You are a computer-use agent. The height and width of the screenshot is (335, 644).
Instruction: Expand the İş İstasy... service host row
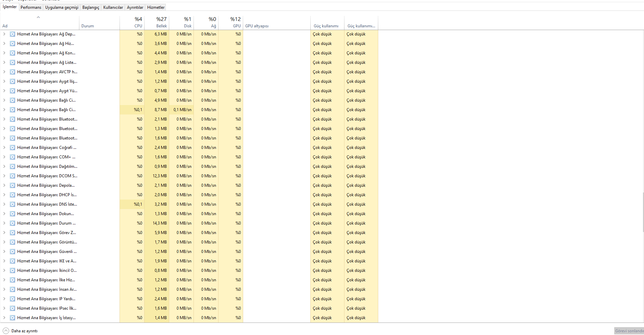click(4, 318)
